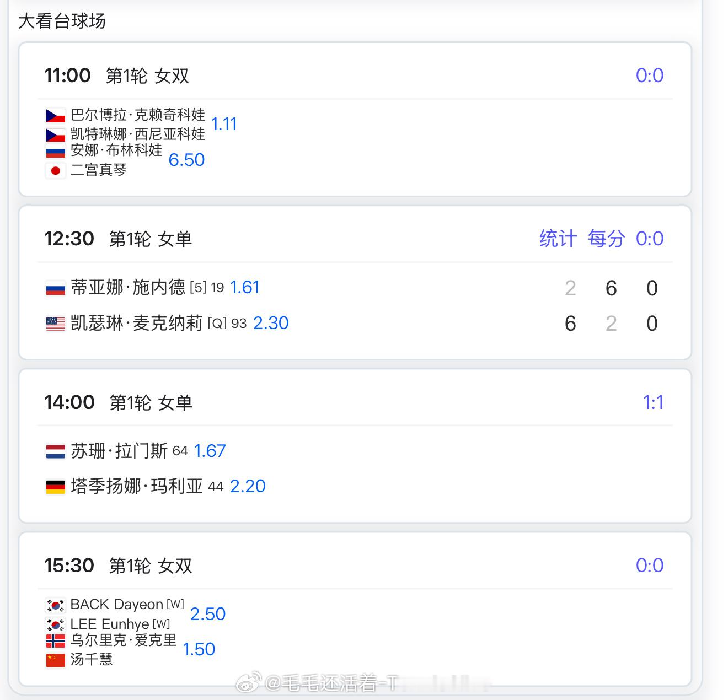Viewport: 728px width, 700px height.
Task: Open the 1:1 score of 14:00 match
Action: 653,402
